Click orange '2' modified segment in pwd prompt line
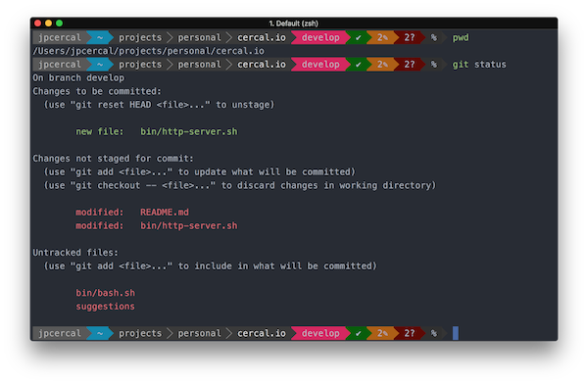 point(382,37)
